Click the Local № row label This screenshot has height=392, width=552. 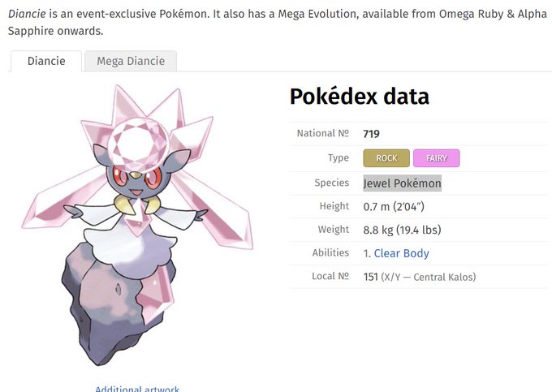pos(330,276)
